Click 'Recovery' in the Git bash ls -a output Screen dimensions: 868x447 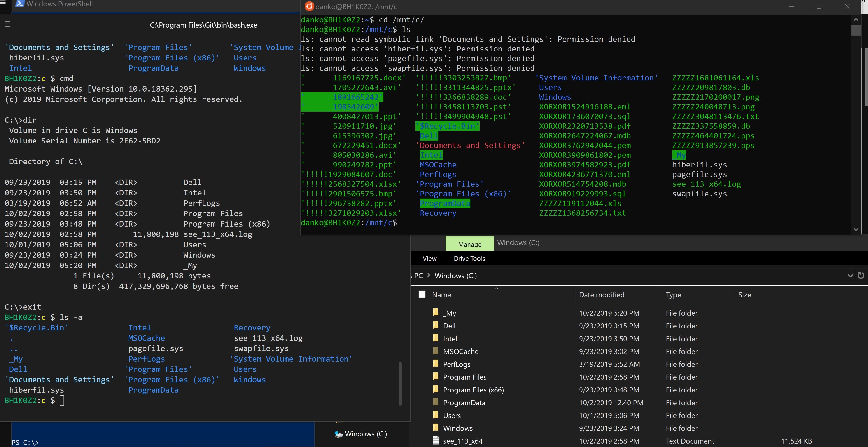[x=252, y=328]
